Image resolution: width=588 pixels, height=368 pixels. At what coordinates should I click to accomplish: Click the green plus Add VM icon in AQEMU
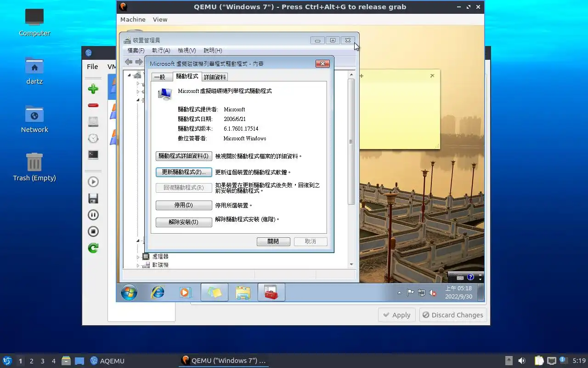(93, 89)
